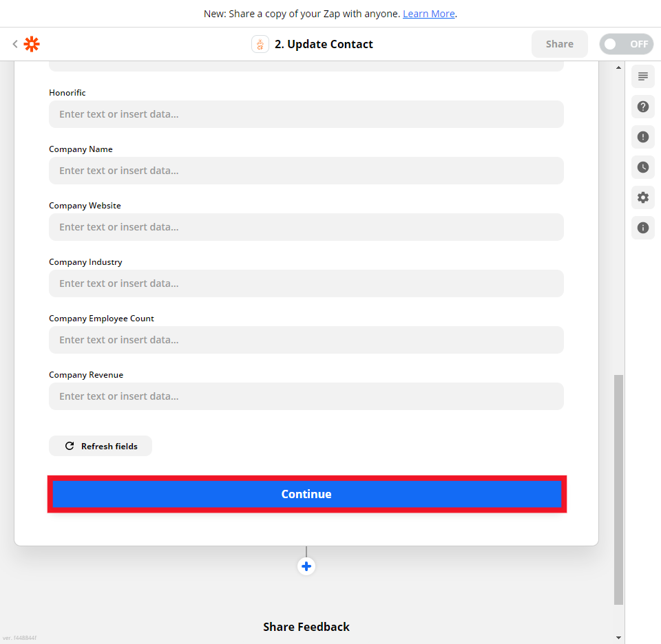Open the settings gear icon
Image resolution: width=661 pixels, height=644 pixels.
pyautogui.click(x=643, y=197)
